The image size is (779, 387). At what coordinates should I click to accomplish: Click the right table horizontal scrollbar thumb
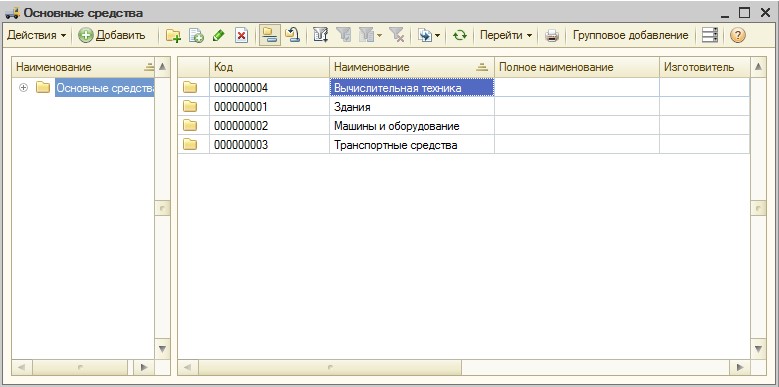point(330,368)
